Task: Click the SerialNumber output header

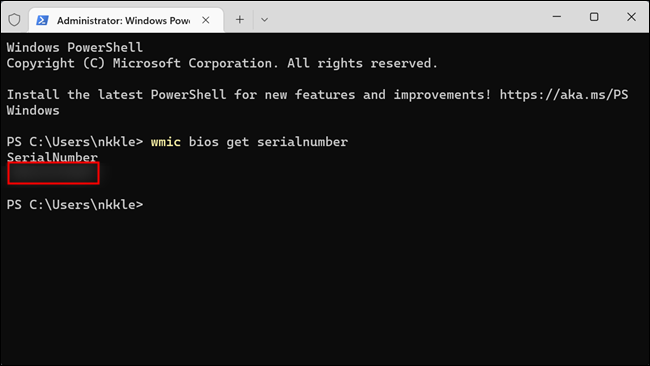Action: click(x=52, y=157)
